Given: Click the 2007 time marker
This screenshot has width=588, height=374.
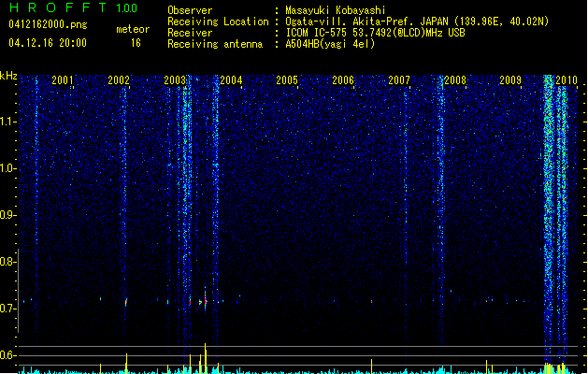Looking at the screenshot, I should pyautogui.click(x=399, y=79).
